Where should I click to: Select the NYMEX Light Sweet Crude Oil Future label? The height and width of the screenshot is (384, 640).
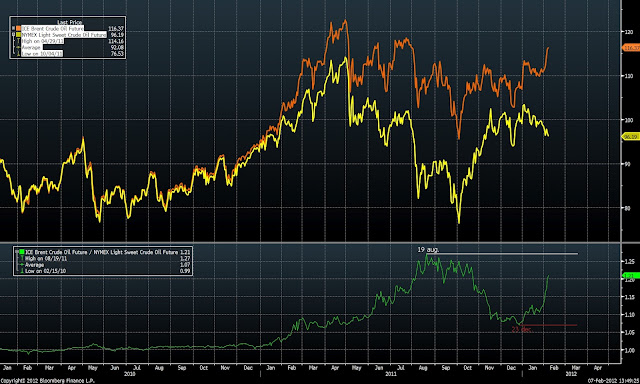pos(64,35)
